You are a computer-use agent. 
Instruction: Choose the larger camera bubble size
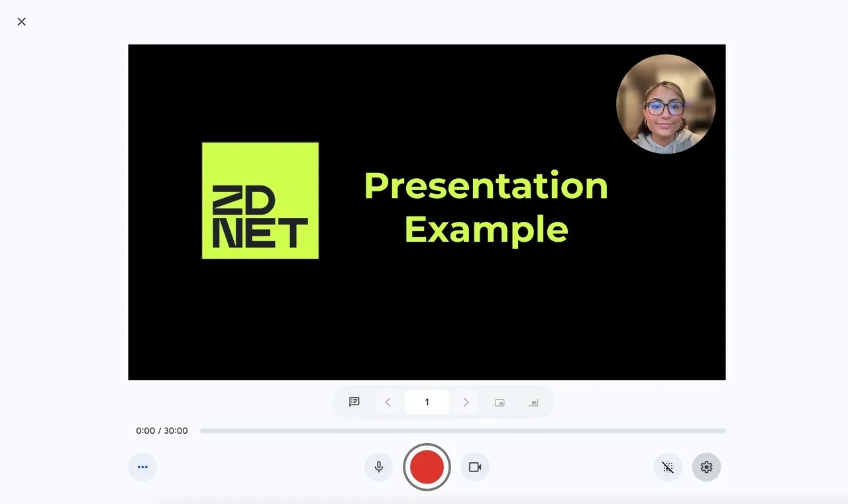point(533,403)
